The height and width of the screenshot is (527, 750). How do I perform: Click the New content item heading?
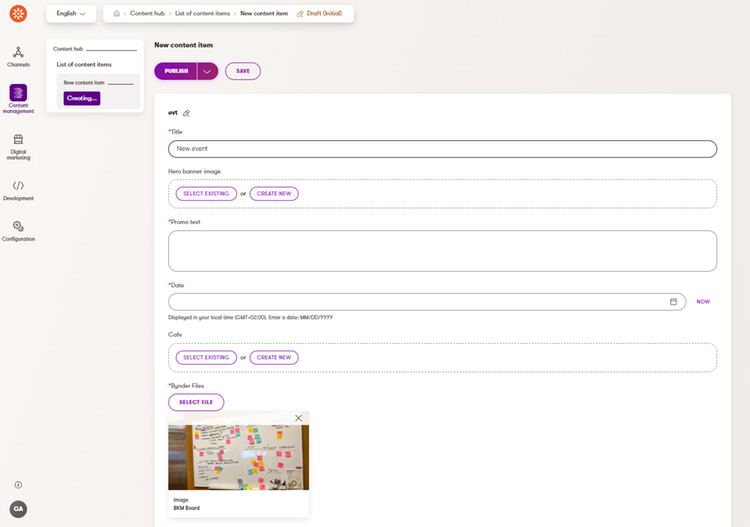tap(184, 45)
